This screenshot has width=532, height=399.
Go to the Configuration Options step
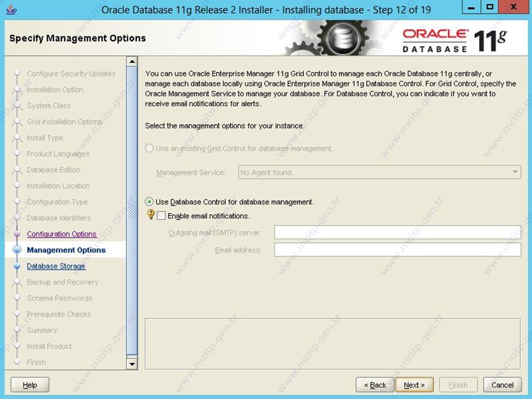click(62, 234)
